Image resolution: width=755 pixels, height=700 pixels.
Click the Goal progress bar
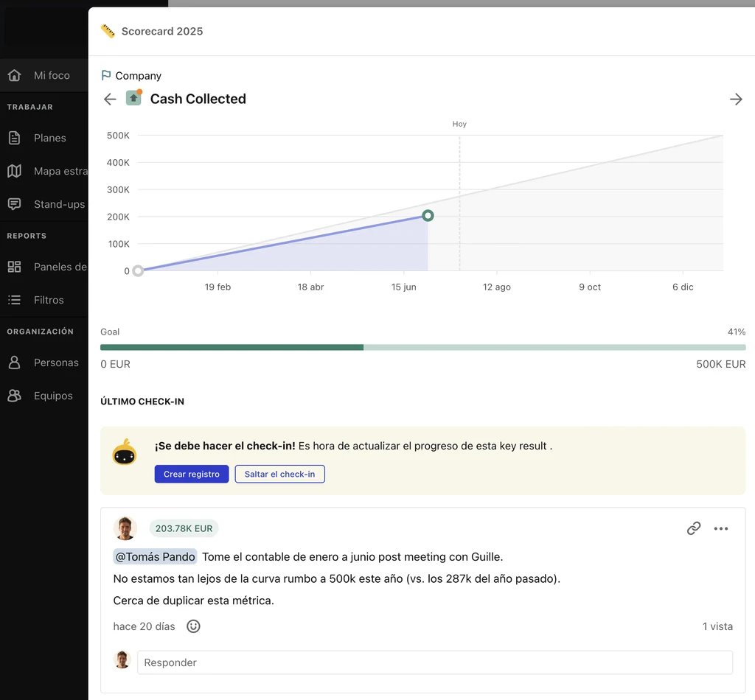[x=422, y=347]
